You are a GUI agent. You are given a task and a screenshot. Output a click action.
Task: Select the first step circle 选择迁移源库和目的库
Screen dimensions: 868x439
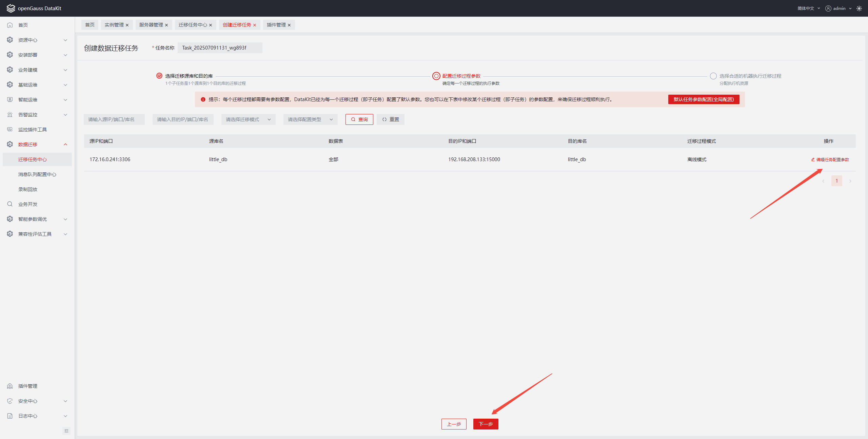pyautogui.click(x=159, y=76)
